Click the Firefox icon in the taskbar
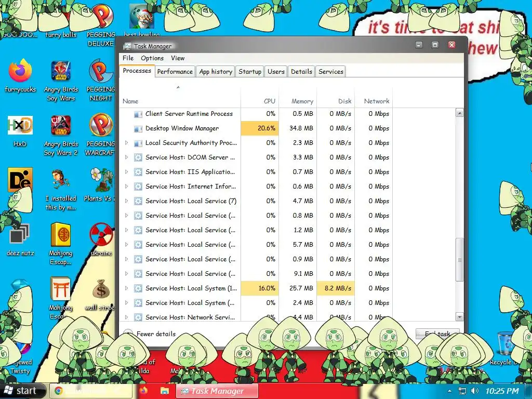This screenshot has width=532, height=399. [143, 391]
